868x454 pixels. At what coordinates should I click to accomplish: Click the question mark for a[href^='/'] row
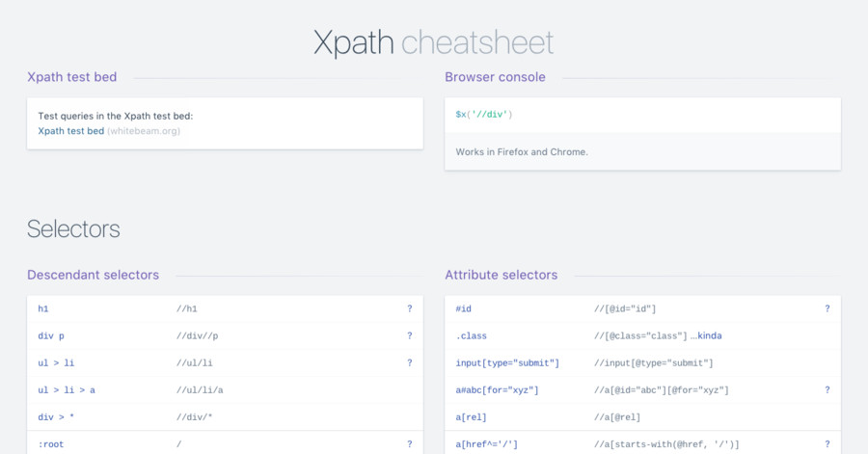coord(827,444)
